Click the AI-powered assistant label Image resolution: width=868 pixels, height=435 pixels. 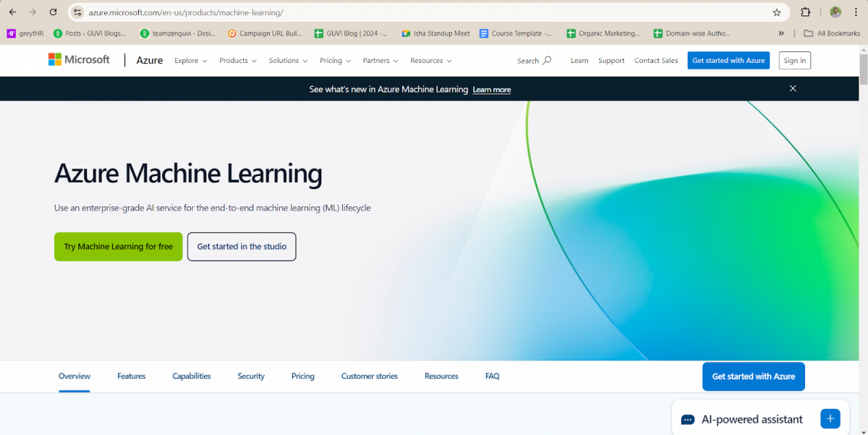coord(752,420)
